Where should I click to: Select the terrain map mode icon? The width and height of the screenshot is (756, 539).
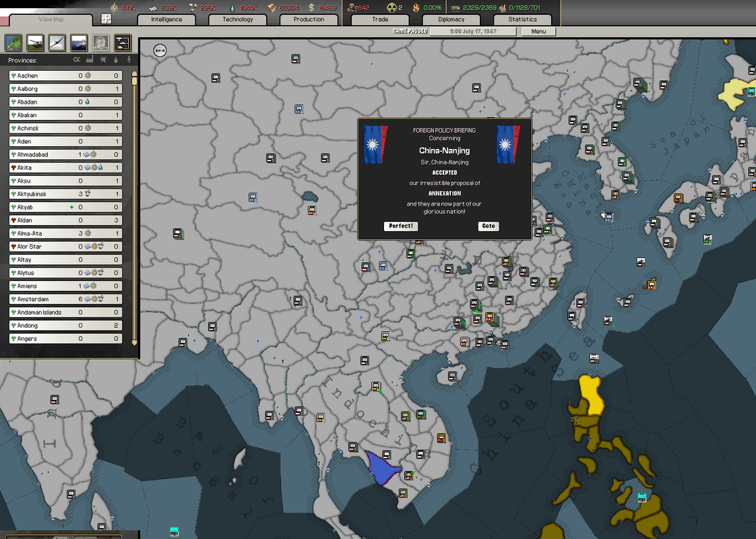(x=13, y=42)
